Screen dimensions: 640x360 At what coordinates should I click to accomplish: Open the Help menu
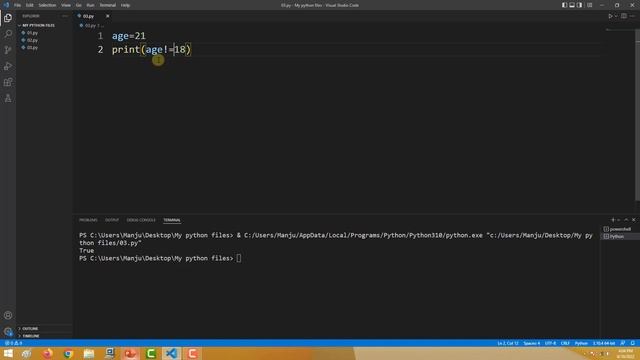coord(125,5)
